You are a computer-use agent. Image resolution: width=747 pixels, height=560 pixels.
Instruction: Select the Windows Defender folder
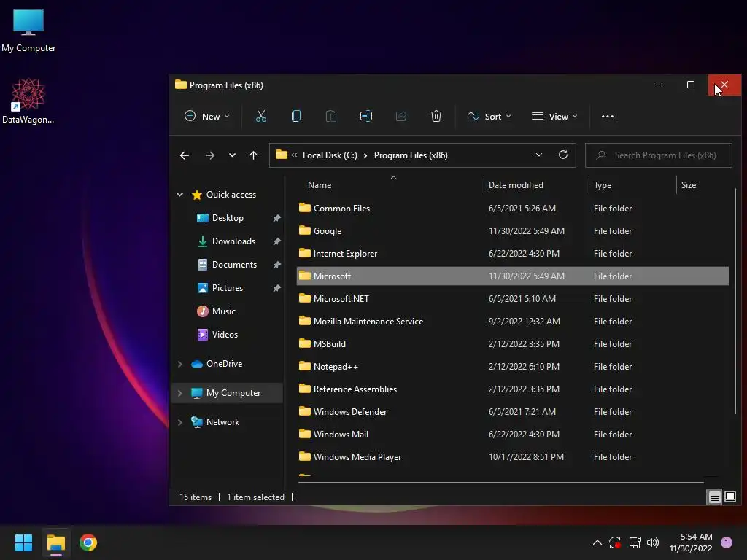click(512, 412)
